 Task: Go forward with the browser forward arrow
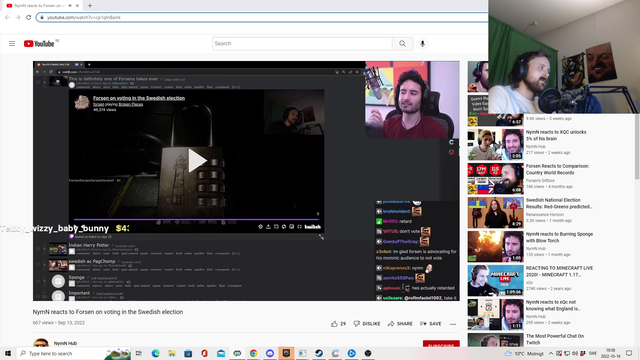coord(18,17)
